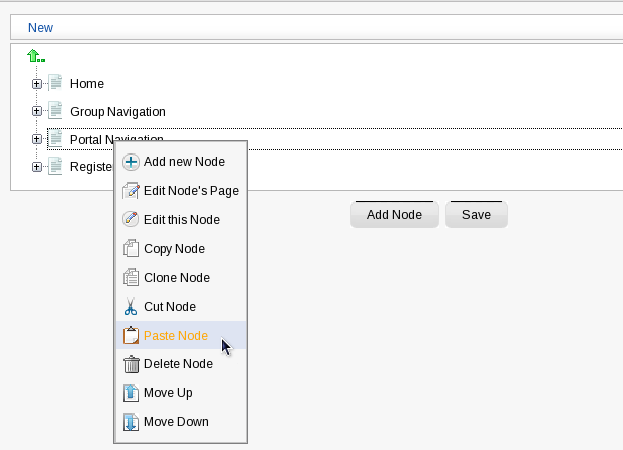
Task: Expand the Portal Navigation node
Action: pyautogui.click(x=37, y=139)
